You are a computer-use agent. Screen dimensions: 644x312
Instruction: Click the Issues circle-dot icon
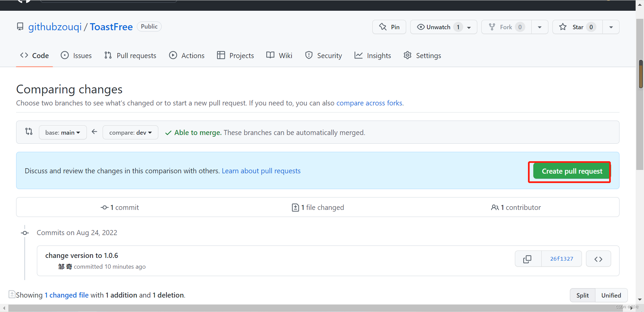pyautogui.click(x=65, y=55)
